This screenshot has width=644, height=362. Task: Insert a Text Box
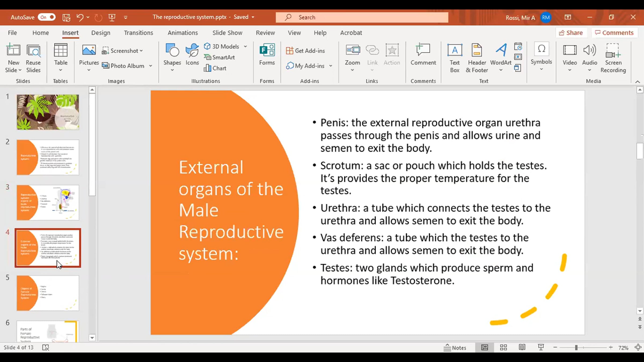(x=455, y=50)
